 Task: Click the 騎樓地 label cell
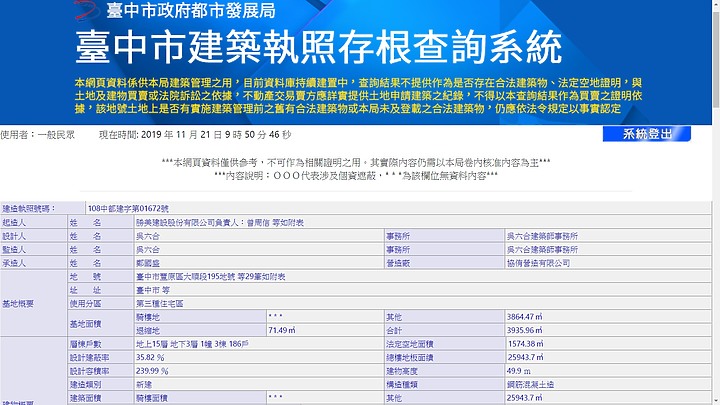point(200,317)
